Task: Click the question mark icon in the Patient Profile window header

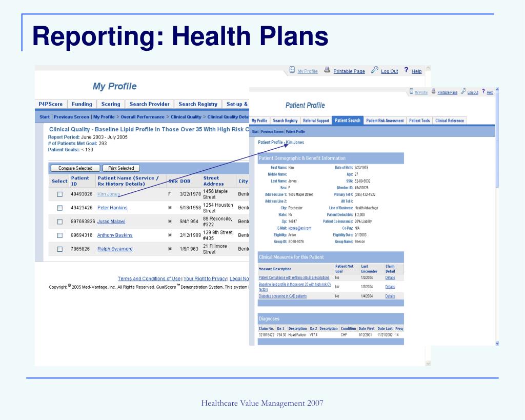Action: tap(483, 91)
